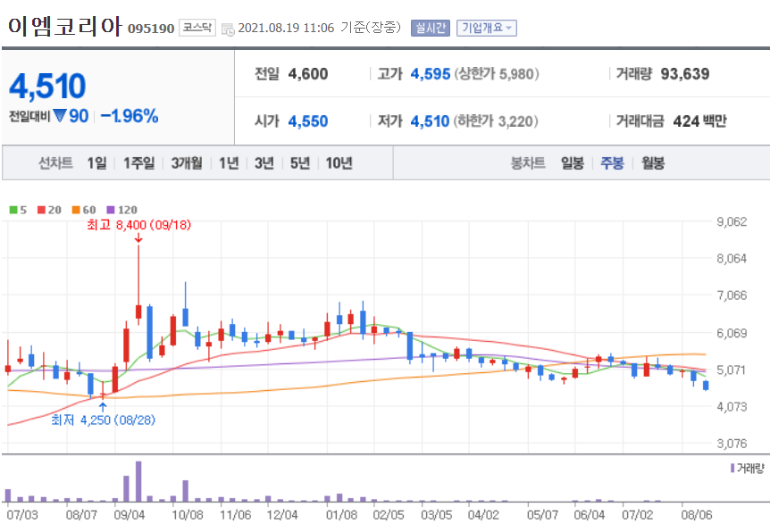Screen dimensions: 770x532
Task: Click the 01/08 date axis label
Action: click(x=341, y=515)
